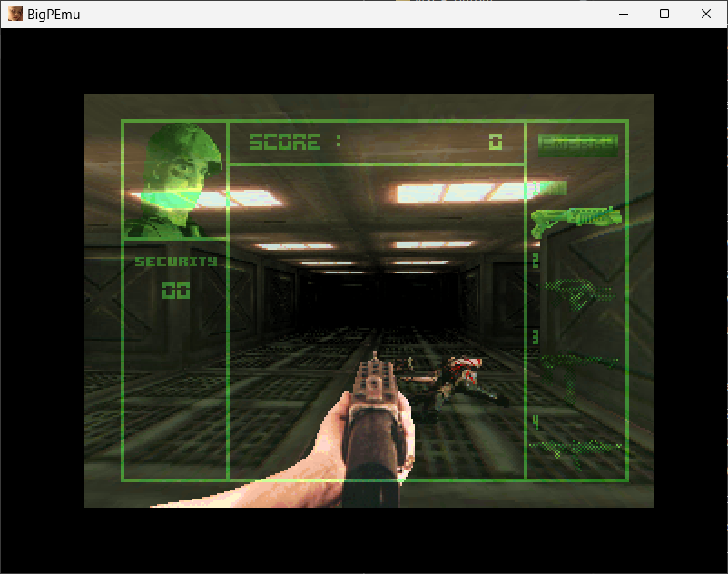Select the shotgun weapon icon
Image resolution: width=728 pixels, height=574 pixels.
(576, 221)
